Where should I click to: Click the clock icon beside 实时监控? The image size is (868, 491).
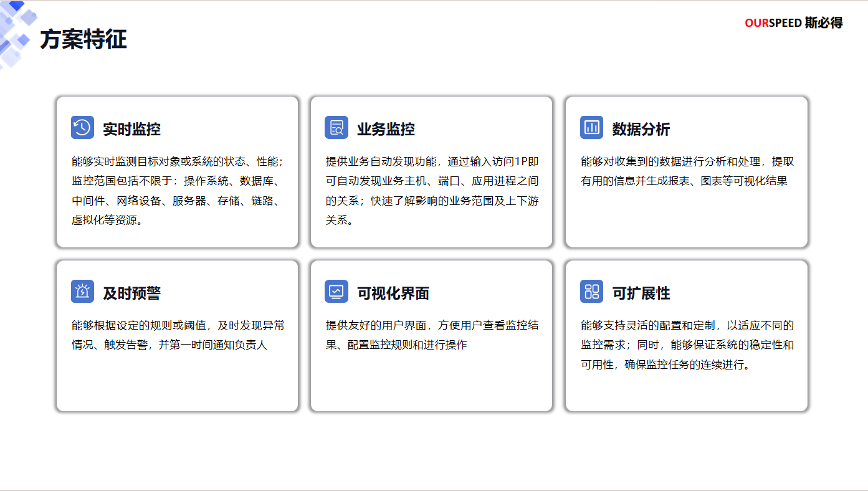click(x=82, y=128)
